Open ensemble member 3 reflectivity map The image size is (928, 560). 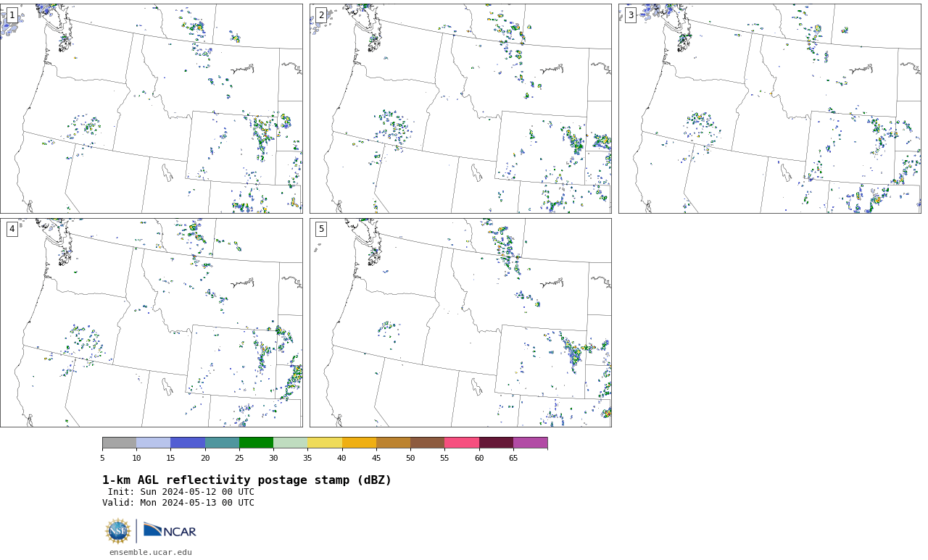tap(769, 109)
